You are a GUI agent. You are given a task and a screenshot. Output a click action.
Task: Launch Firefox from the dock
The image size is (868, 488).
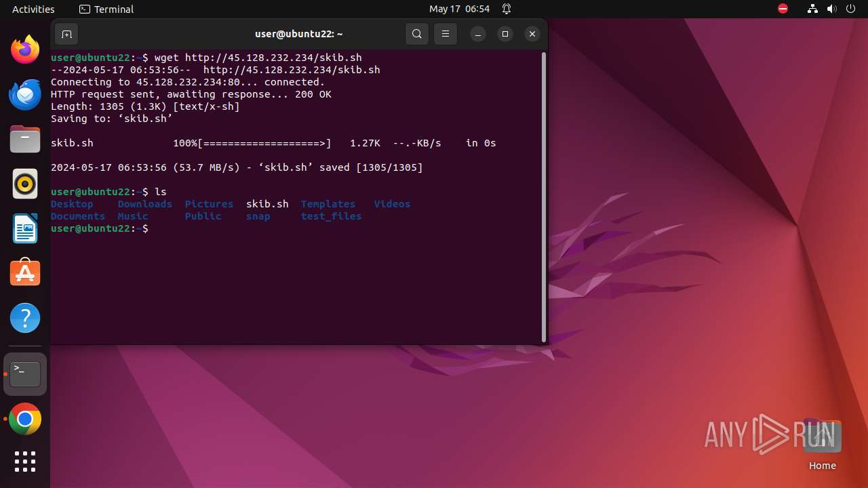(25, 49)
